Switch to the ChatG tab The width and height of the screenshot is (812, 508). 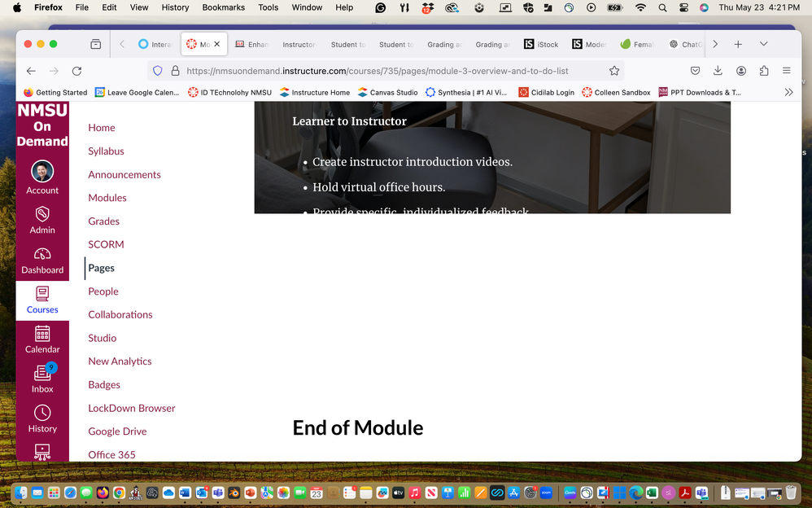(x=686, y=45)
